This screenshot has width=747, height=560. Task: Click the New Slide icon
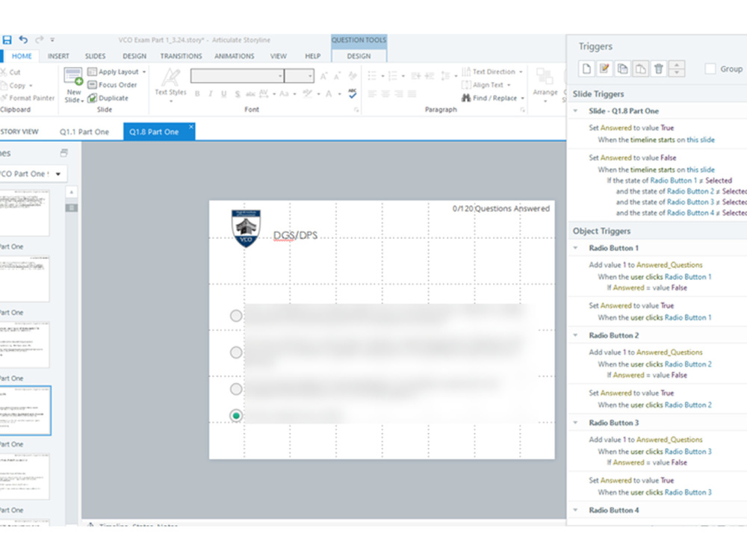point(74,76)
